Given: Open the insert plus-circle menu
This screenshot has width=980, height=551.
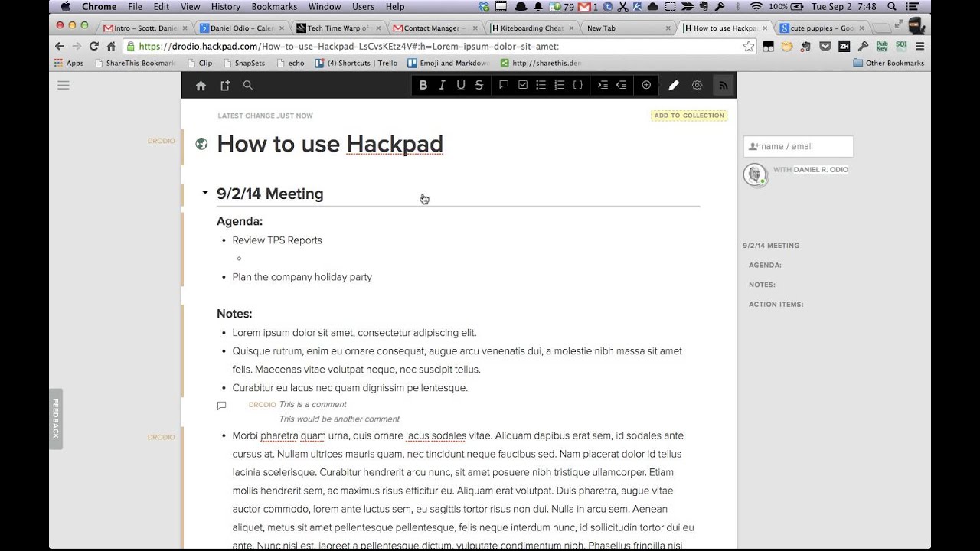Looking at the screenshot, I should 646,85.
